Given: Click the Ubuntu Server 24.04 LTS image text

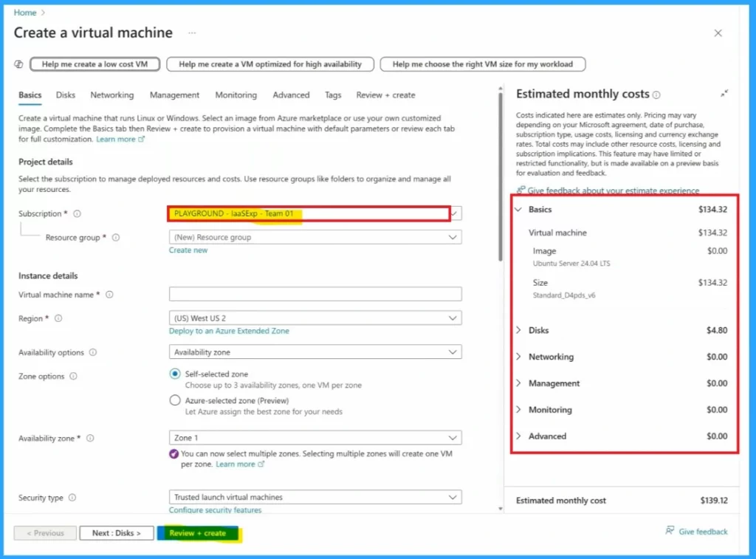Looking at the screenshot, I should pos(571,264).
